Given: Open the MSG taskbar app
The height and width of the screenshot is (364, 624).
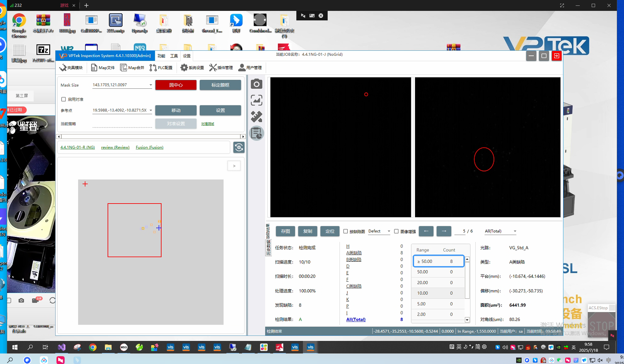Looking at the screenshot, I should point(124,347).
